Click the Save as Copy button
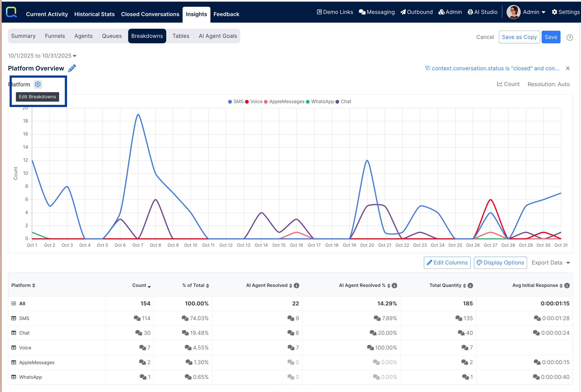 coord(519,37)
